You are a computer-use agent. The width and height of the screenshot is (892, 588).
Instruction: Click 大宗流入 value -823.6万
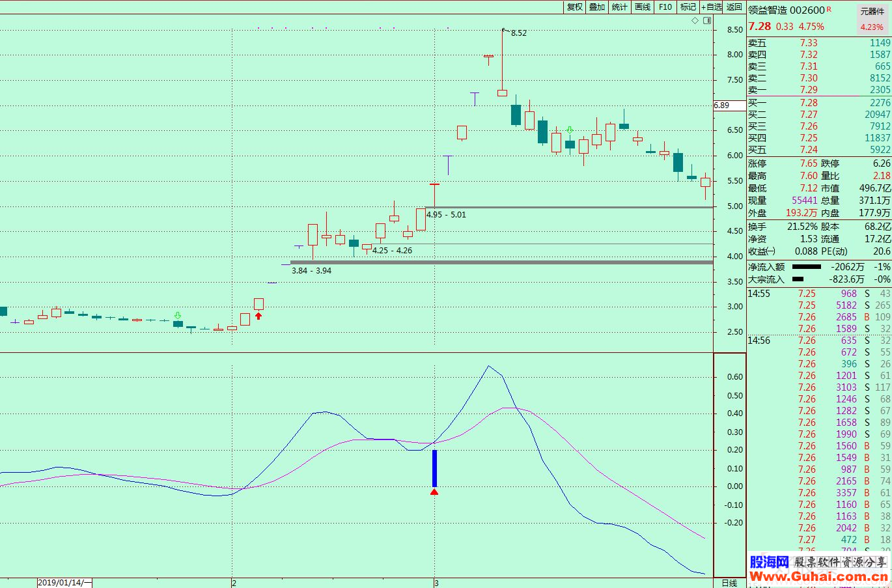coord(846,279)
